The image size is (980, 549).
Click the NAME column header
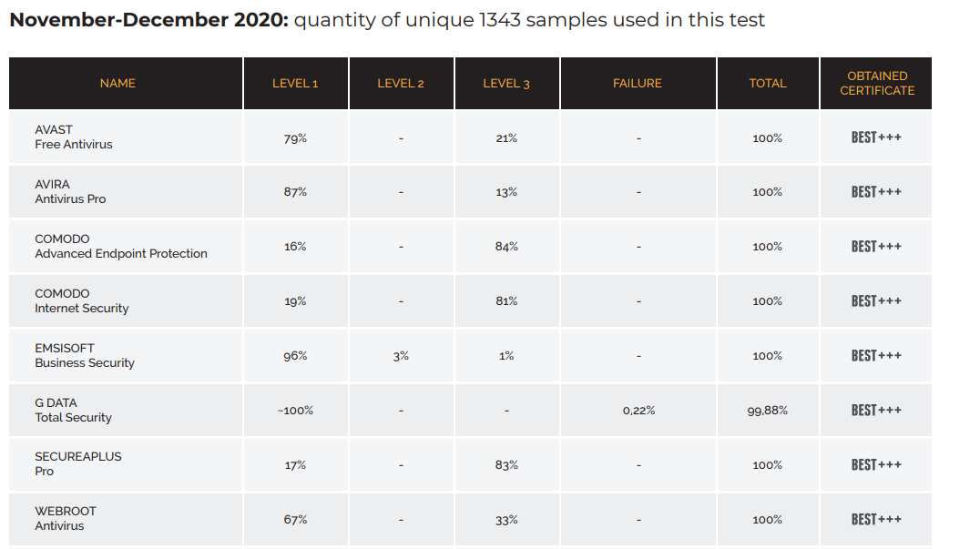[x=117, y=83]
